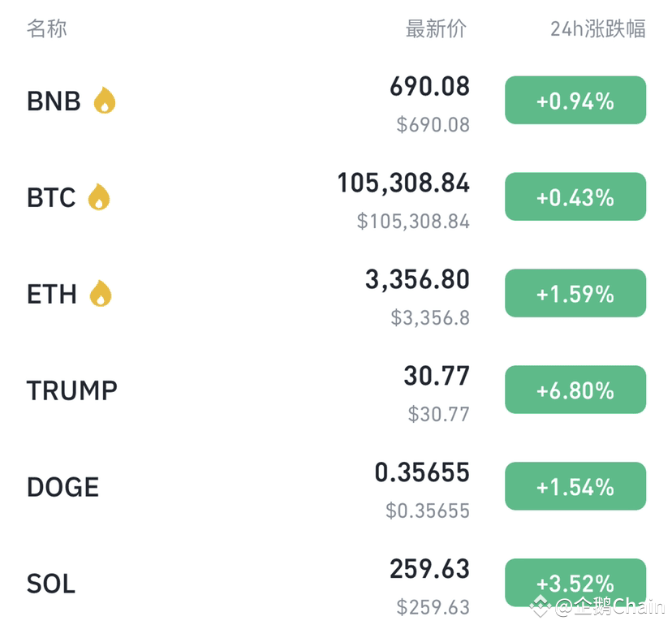The height and width of the screenshot is (625, 672).
Task: Open the TRUMP coin row
Action: 336,390
